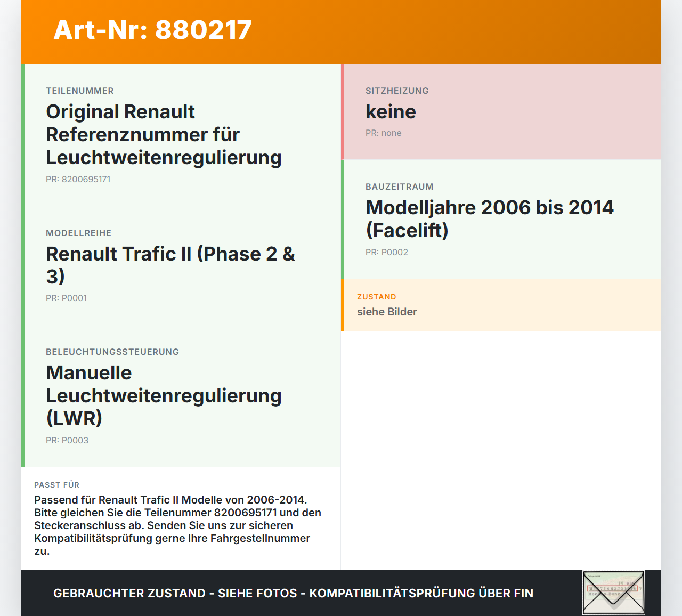The height and width of the screenshot is (616, 682).
Task: Select PR: 8200695171 text
Action: [78, 179]
